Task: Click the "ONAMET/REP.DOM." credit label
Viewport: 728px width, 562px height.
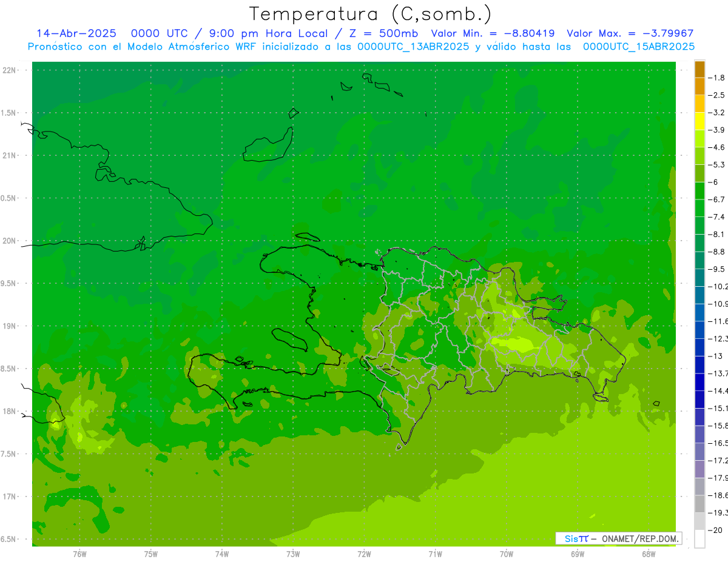Action: point(639,538)
